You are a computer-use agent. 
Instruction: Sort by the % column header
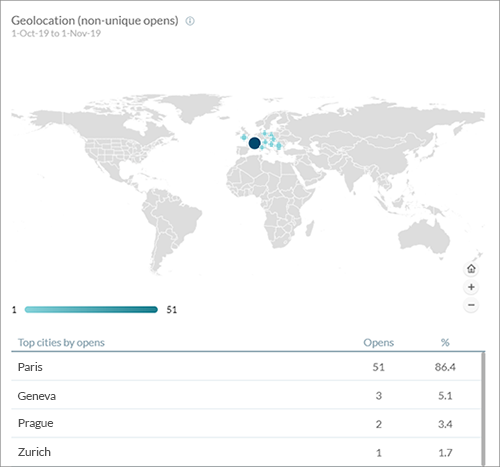tap(445, 342)
